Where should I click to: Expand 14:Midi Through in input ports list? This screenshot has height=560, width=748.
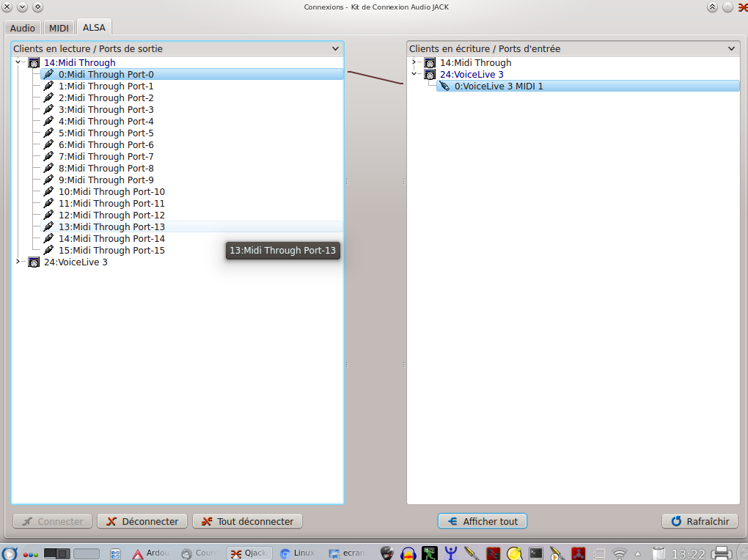414,62
